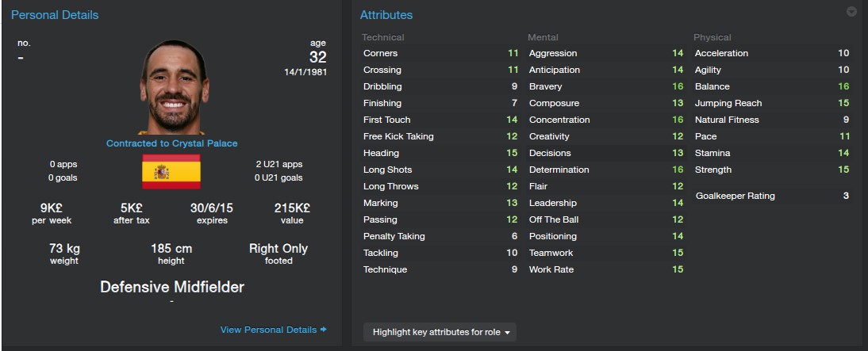Viewport: 868px width, 351px height.
Task: Open the Attributes panel heading
Action: pos(386,15)
